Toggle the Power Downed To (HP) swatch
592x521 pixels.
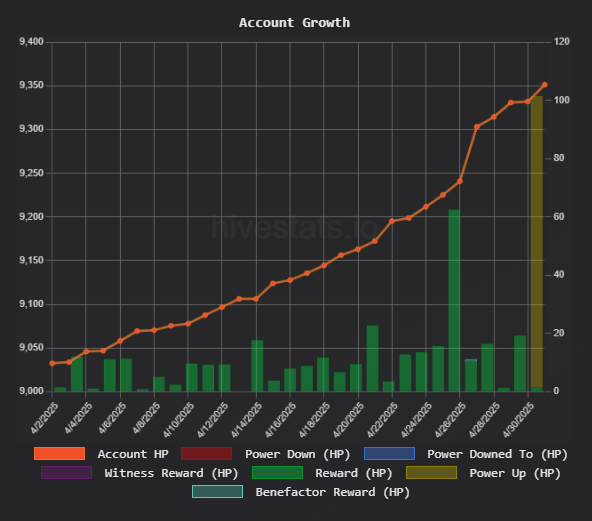(389, 453)
